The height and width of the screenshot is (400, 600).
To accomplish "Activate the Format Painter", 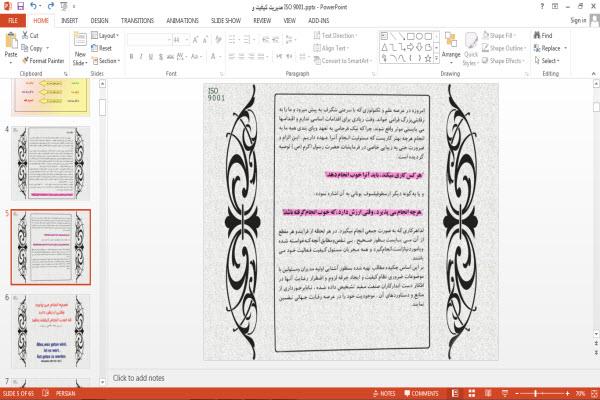I will click(x=43, y=60).
